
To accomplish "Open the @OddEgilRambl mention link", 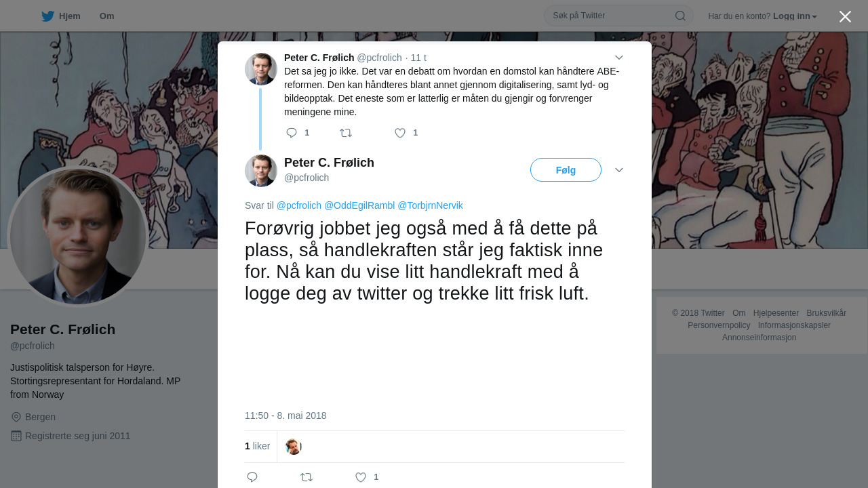I will pyautogui.click(x=359, y=205).
